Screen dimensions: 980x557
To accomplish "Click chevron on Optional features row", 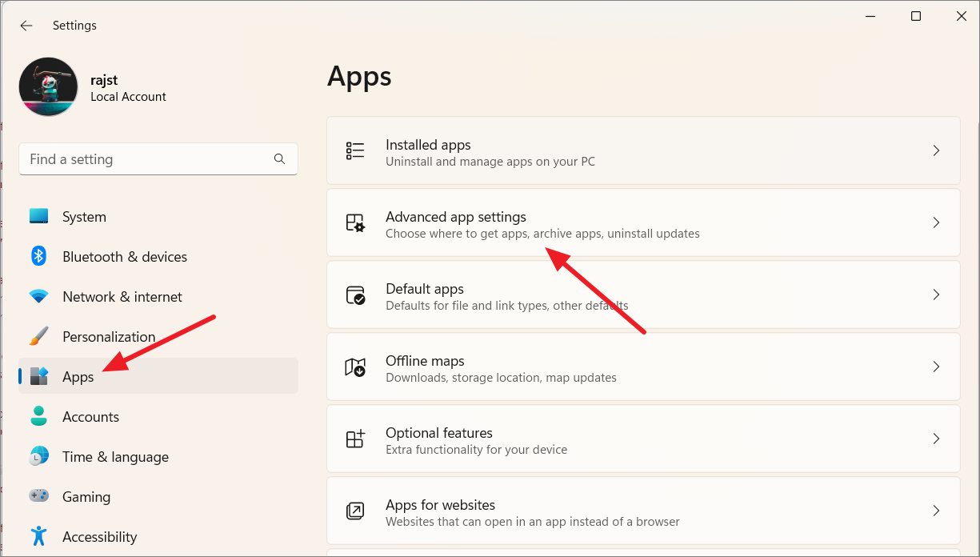I will [x=936, y=439].
